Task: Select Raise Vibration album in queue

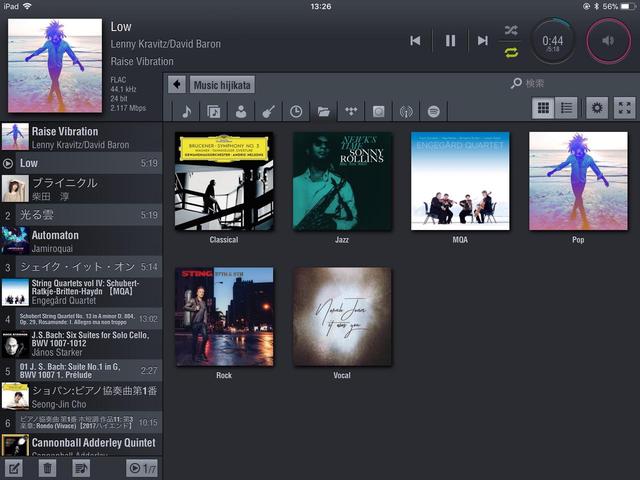Action: point(81,137)
